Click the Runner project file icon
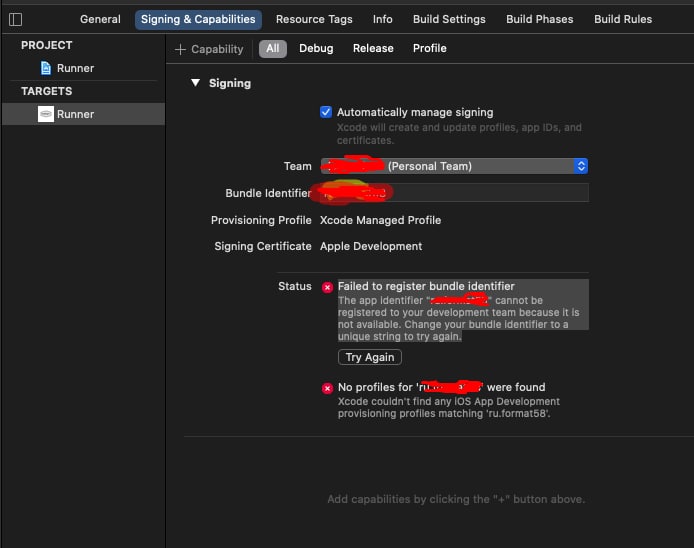 [46, 68]
